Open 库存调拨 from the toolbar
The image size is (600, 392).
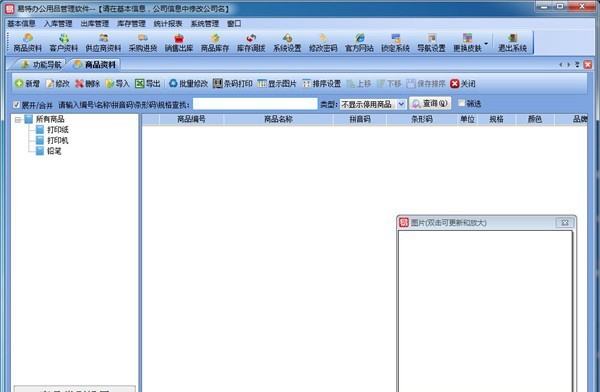pyautogui.click(x=251, y=42)
